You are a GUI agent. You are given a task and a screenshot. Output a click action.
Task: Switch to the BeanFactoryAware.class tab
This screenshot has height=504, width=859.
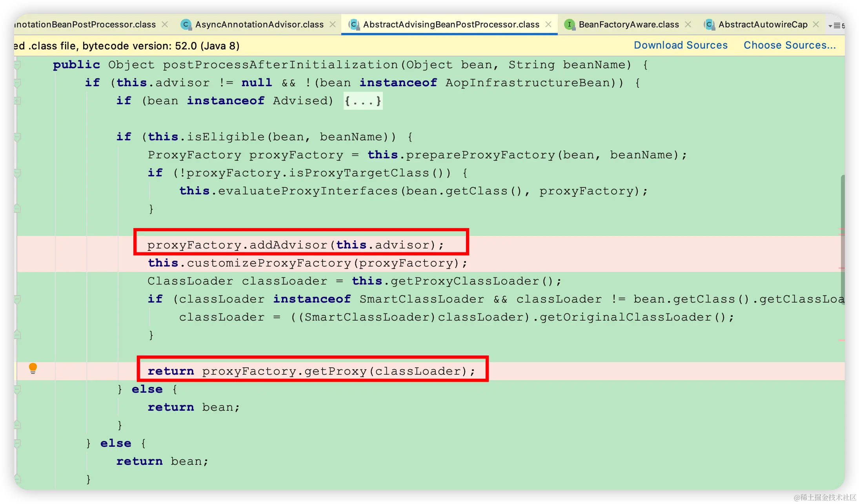click(x=628, y=24)
